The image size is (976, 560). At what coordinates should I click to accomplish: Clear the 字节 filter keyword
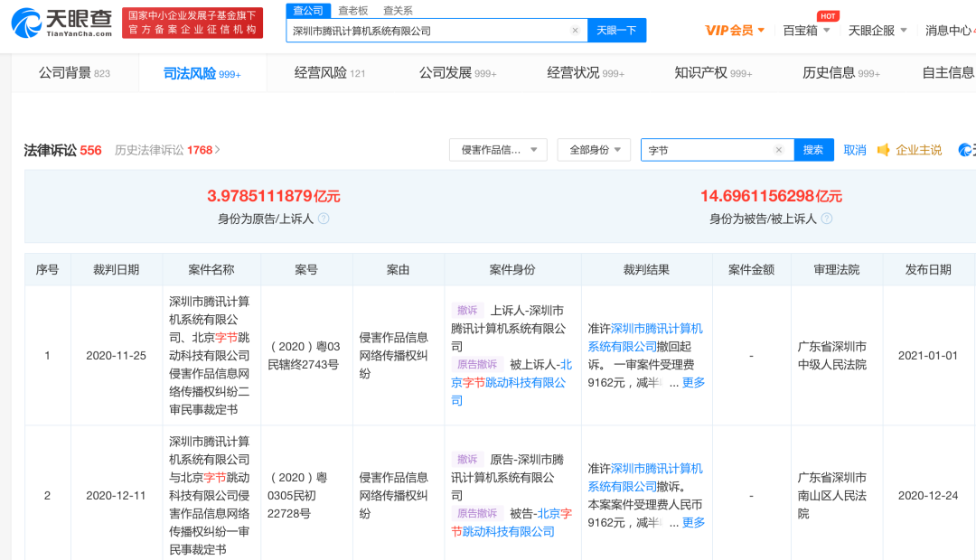pos(778,150)
